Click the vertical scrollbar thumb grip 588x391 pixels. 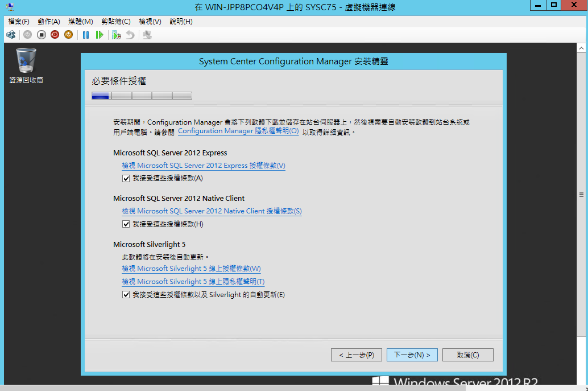tap(581, 195)
